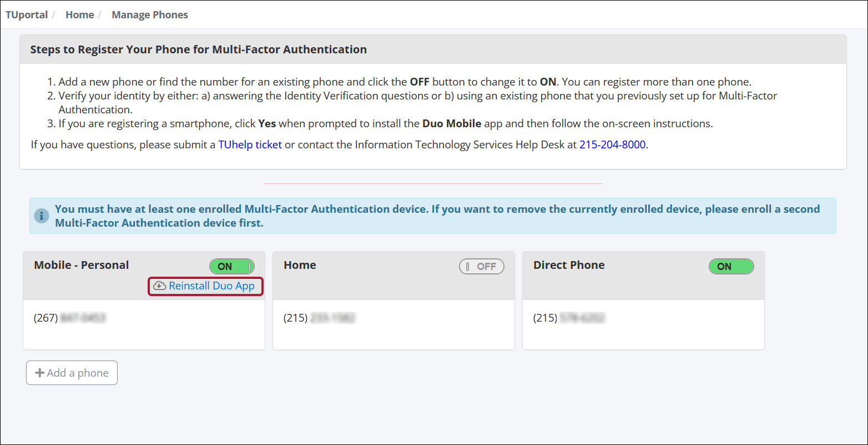Click the (215) home phone number
The image size is (868, 445).
(319, 317)
